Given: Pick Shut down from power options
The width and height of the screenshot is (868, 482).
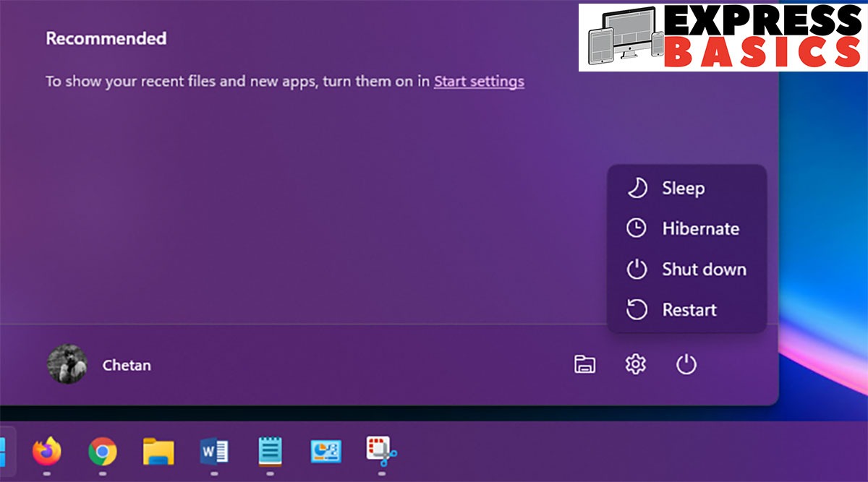Looking at the screenshot, I should 704,270.
